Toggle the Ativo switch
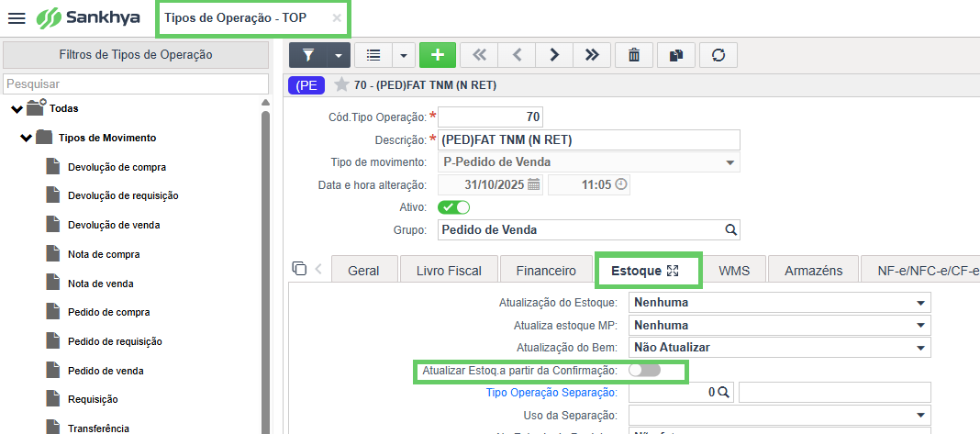Image resolution: width=980 pixels, height=434 pixels. coord(453,207)
